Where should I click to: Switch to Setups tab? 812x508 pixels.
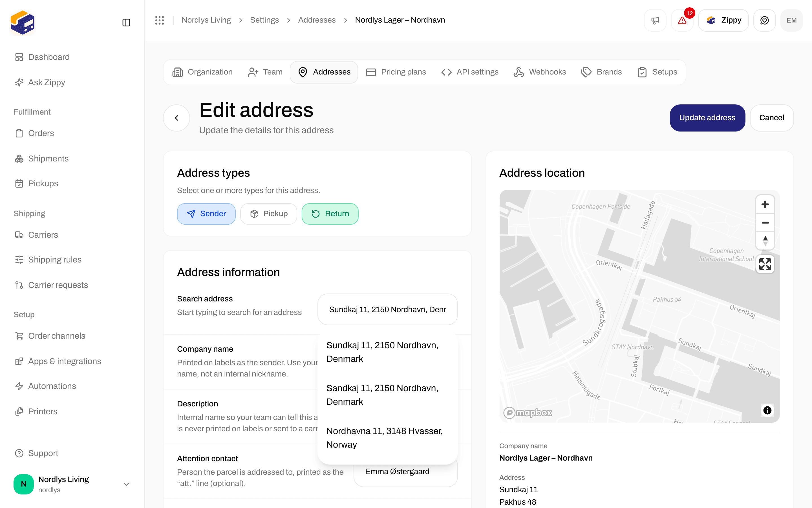point(657,72)
